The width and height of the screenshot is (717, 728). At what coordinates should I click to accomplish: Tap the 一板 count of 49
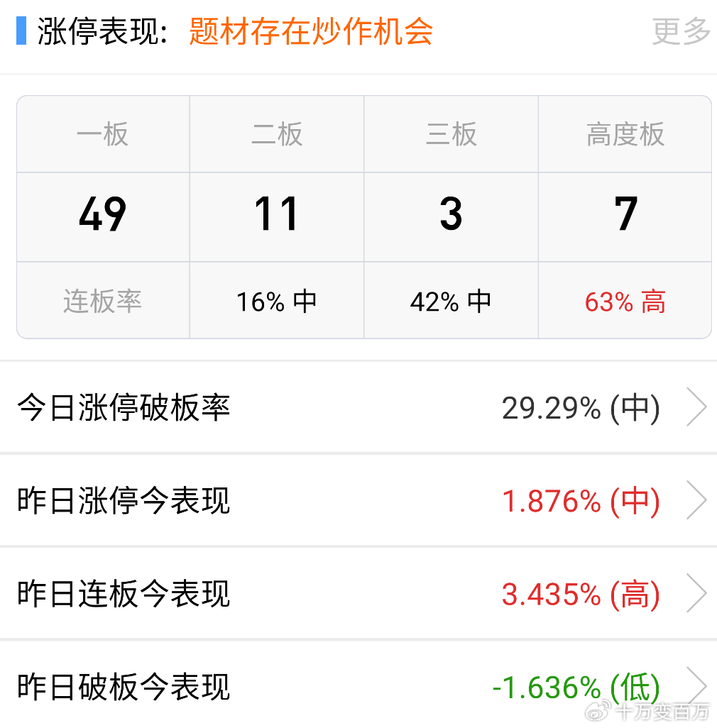coord(103,215)
